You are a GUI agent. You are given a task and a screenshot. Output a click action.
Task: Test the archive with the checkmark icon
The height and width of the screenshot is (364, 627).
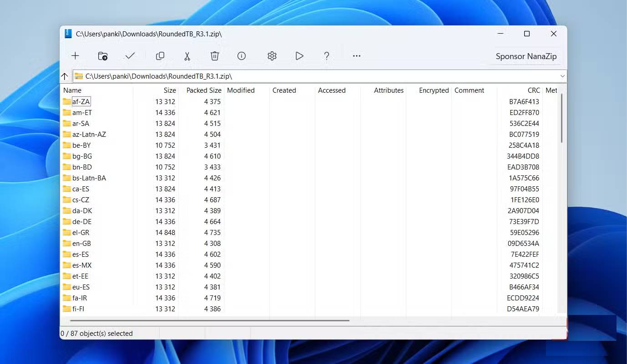(130, 55)
